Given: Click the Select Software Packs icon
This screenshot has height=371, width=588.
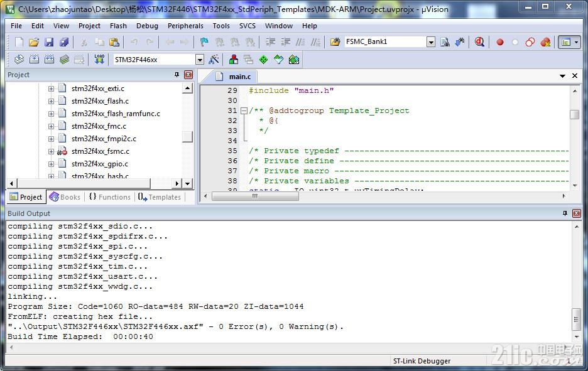Looking at the screenshot, I should tap(279, 59).
